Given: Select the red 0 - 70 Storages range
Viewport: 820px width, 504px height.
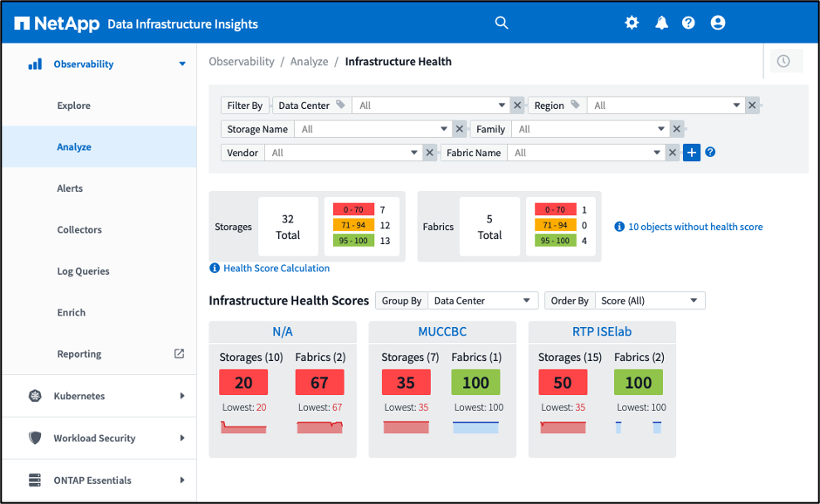Looking at the screenshot, I should [x=352, y=209].
